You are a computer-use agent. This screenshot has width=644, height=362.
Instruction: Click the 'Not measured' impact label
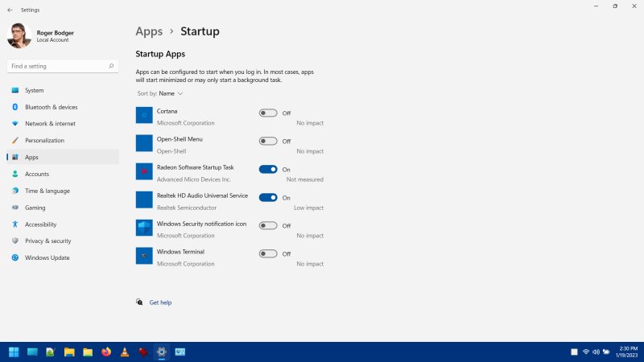(305, 179)
